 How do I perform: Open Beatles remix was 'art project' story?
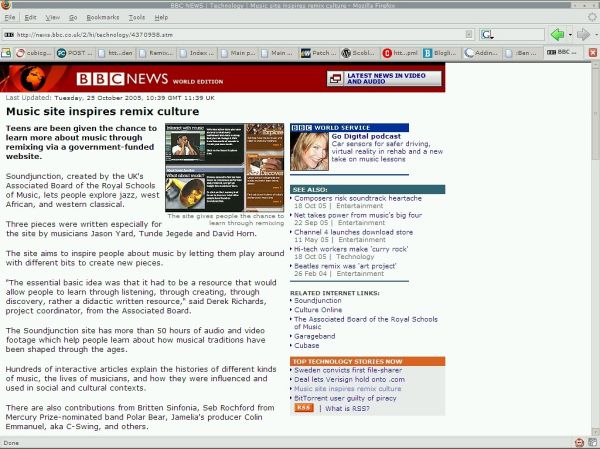click(345, 266)
